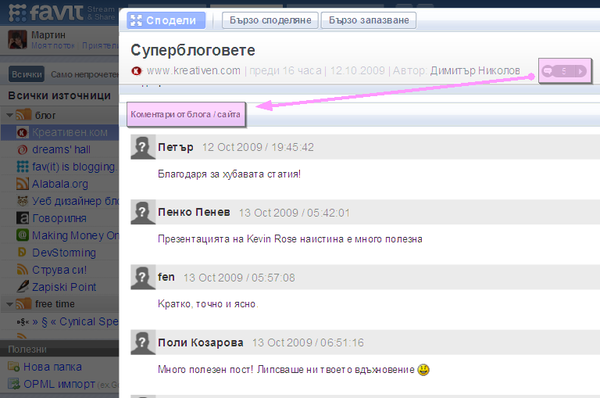Viewport: 600px width, 398px height.
Task: Open fav(it) is blogging feed
Action: pos(73,166)
